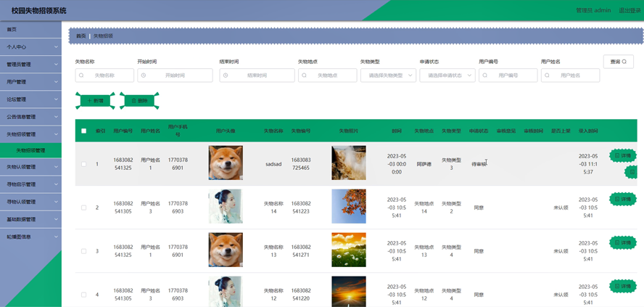The image size is (644, 307).
Task: Click 首页 breadcrumb link
Action: tap(81, 36)
